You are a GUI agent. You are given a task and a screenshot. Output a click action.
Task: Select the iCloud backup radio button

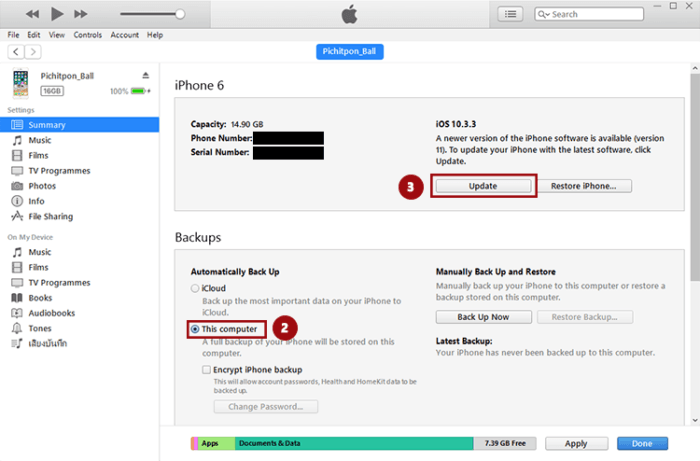pyautogui.click(x=195, y=288)
